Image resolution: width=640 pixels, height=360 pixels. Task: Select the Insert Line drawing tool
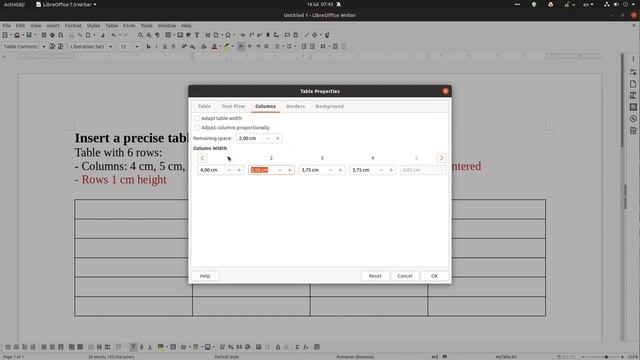306,35
